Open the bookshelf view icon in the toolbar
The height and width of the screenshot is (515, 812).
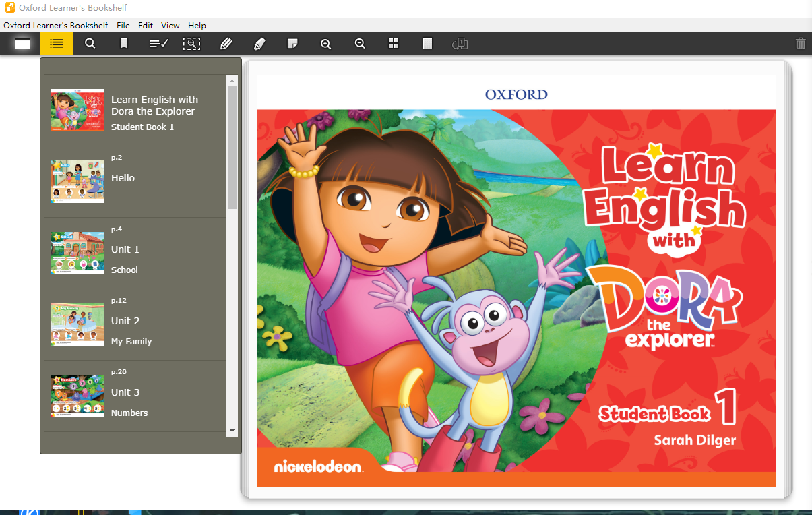(x=23, y=44)
